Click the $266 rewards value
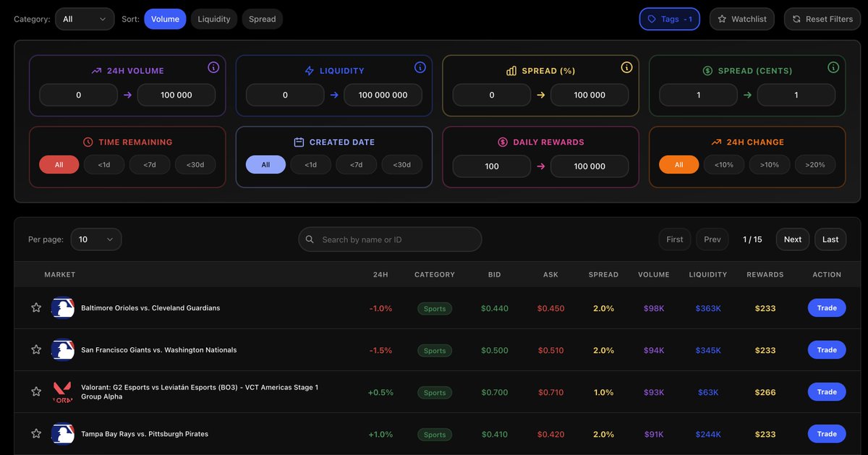868x455 pixels. (765, 393)
